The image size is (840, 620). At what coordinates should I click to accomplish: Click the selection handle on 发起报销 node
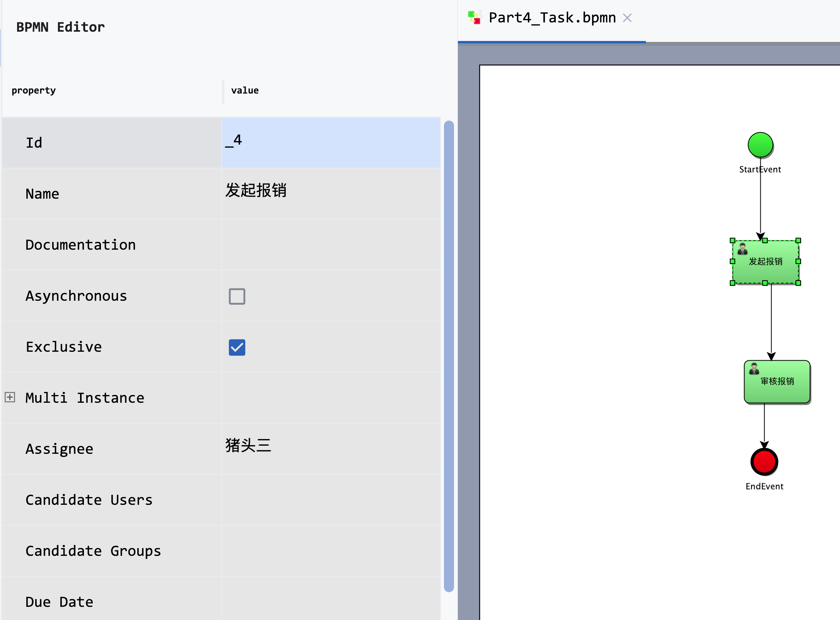pos(732,240)
